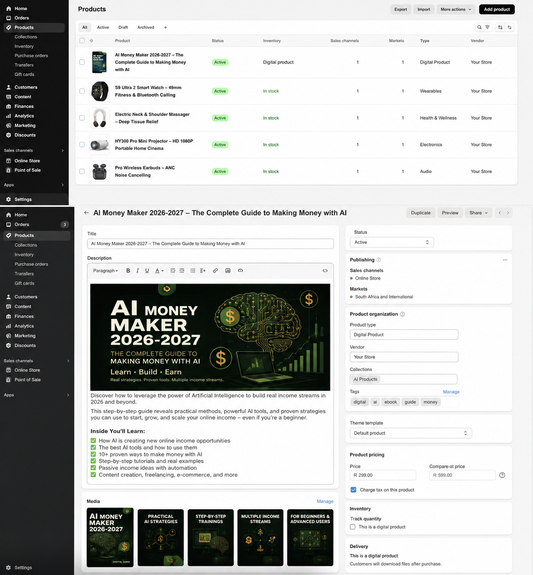533x575 pixels.
Task: Open the Theme template Default product dropdown
Action: click(410, 433)
